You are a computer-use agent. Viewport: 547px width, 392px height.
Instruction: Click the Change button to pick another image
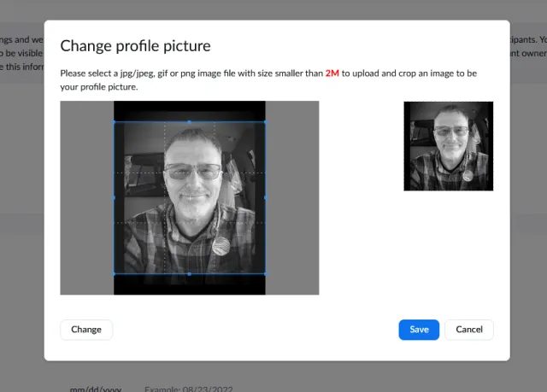86,330
